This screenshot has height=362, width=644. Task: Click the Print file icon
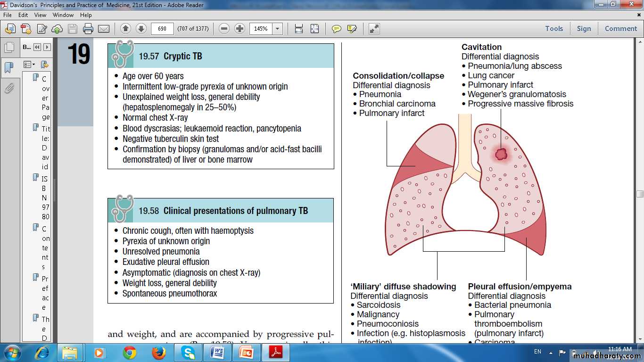click(x=88, y=29)
